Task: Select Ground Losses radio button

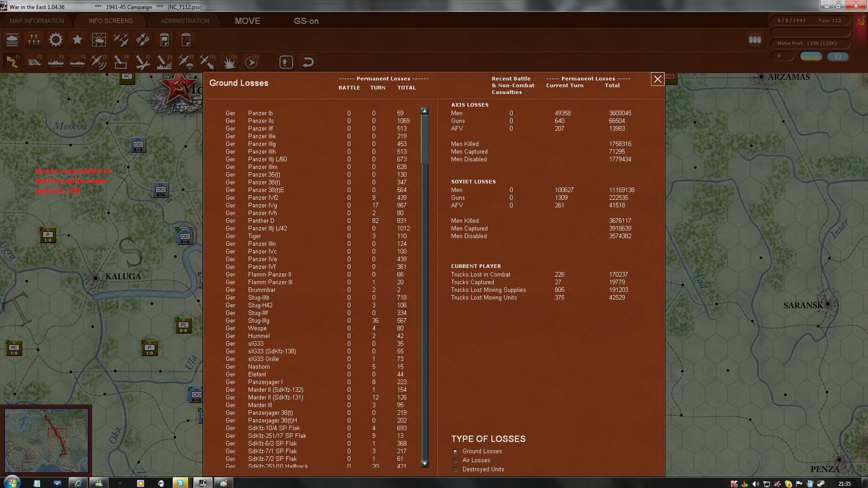Action: 455,451
